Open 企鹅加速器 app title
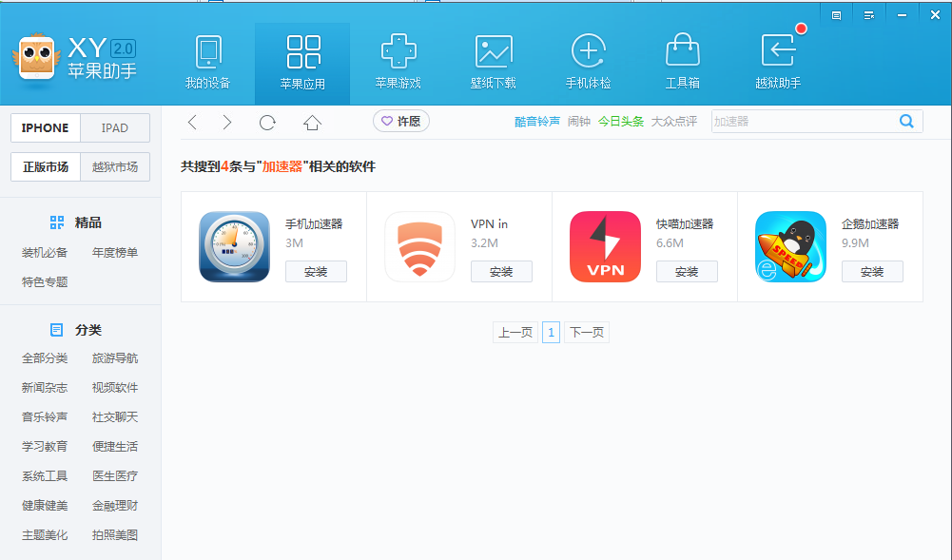This screenshot has width=952, height=560. (870, 223)
